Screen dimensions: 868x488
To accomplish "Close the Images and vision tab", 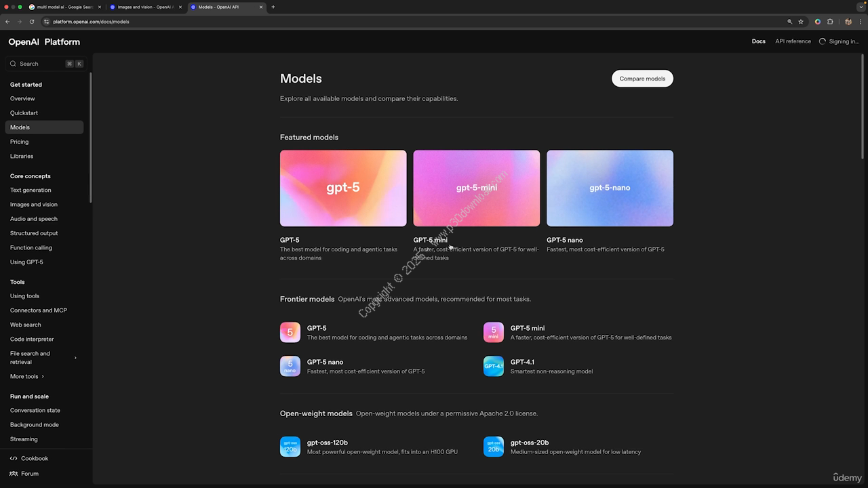I will click(180, 7).
